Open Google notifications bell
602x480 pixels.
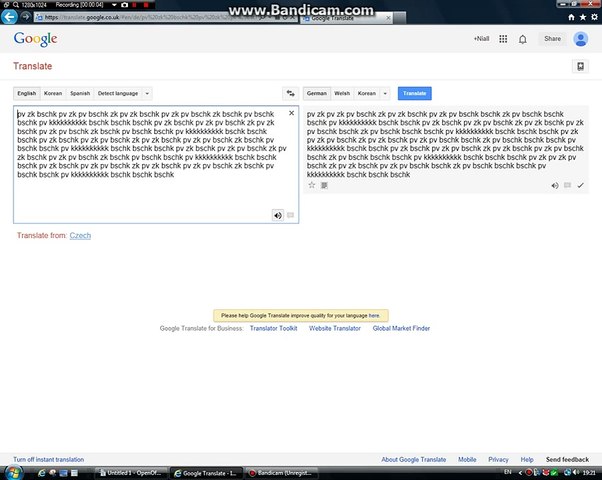[x=523, y=39]
